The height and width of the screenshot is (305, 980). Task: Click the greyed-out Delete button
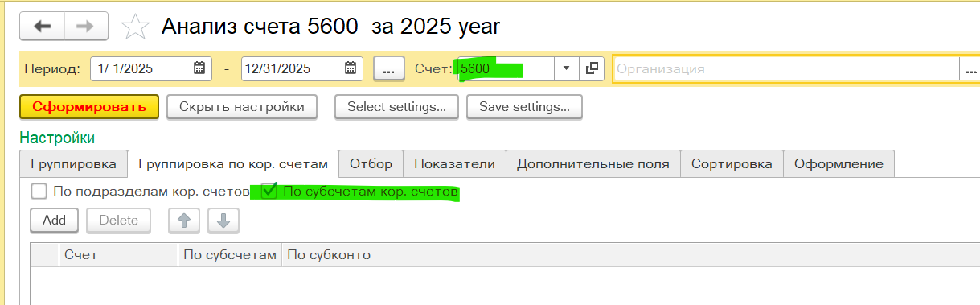click(x=118, y=220)
